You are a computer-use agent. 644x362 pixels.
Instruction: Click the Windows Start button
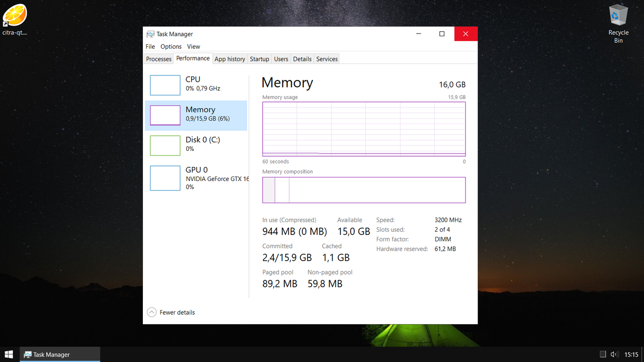click(9, 354)
